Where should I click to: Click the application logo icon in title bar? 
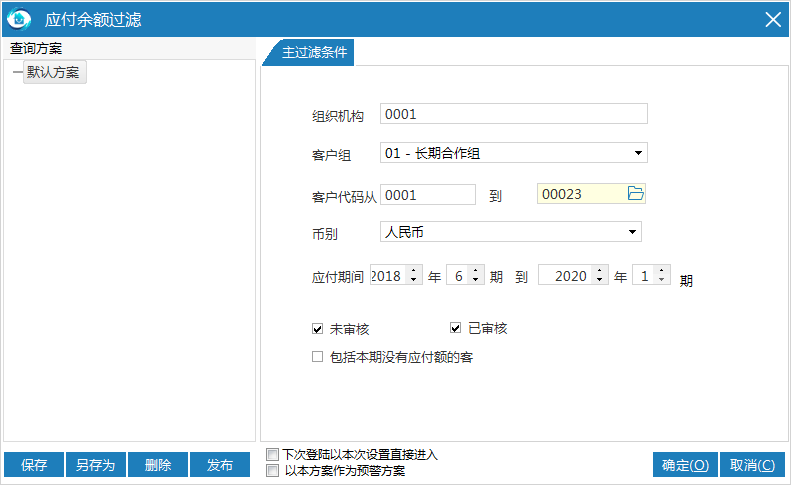(x=19, y=19)
